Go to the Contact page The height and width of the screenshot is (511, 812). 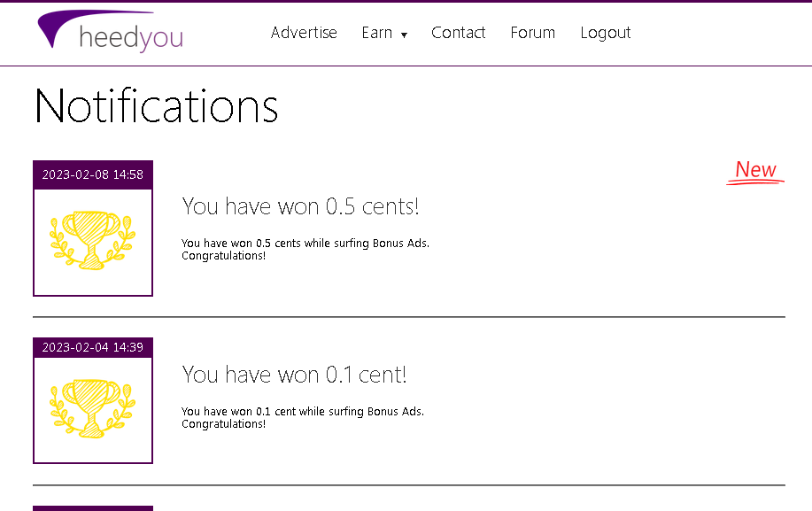click(x=458, y=33)
